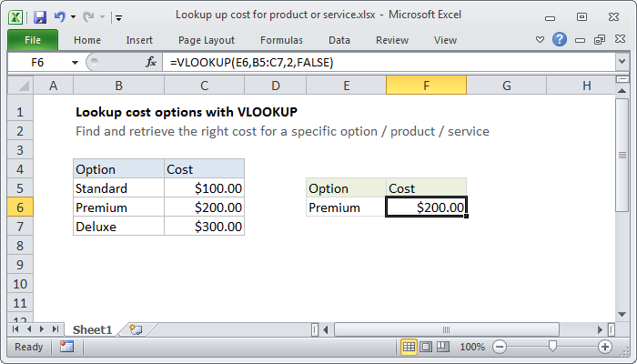Click the Insert Function fx icon
The width and height of the screenshot is (637, 364).
(x=151, y=62)
